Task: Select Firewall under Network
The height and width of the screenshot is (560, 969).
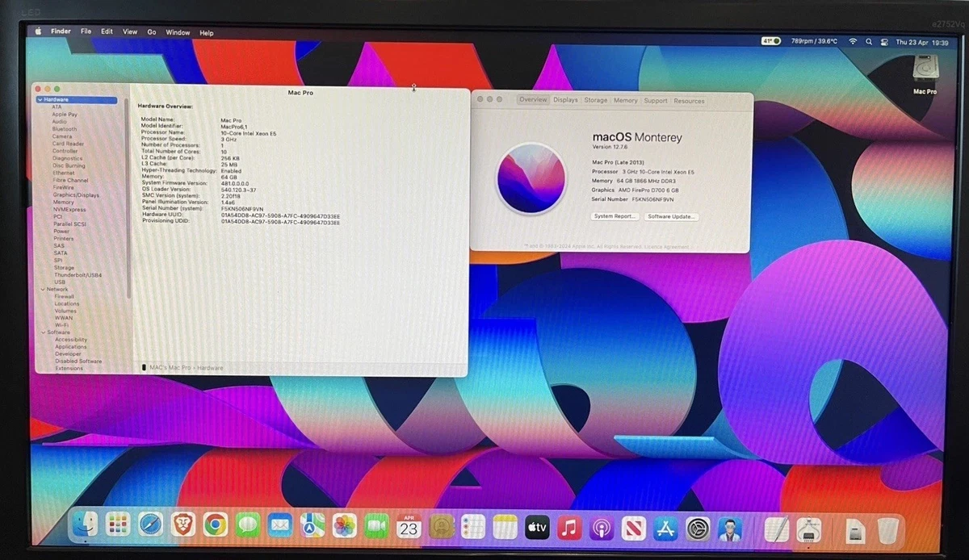Action: [x=64, y=296]
